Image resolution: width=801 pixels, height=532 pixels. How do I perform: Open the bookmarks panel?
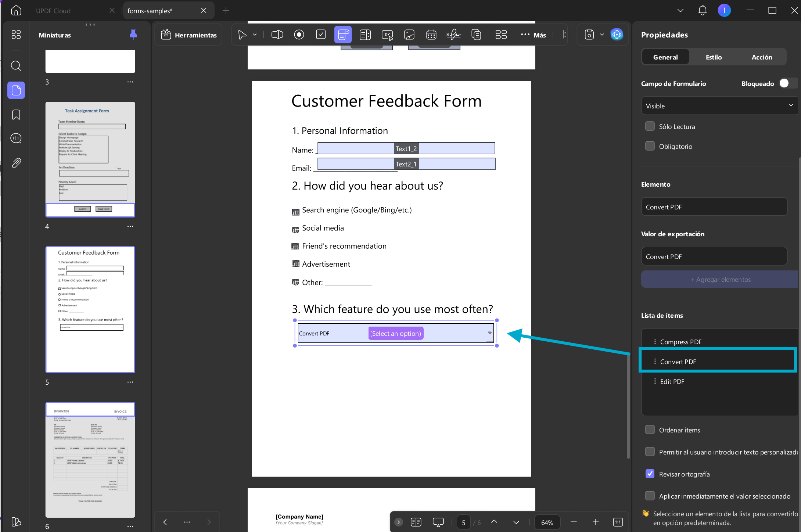tap(16, 115)
